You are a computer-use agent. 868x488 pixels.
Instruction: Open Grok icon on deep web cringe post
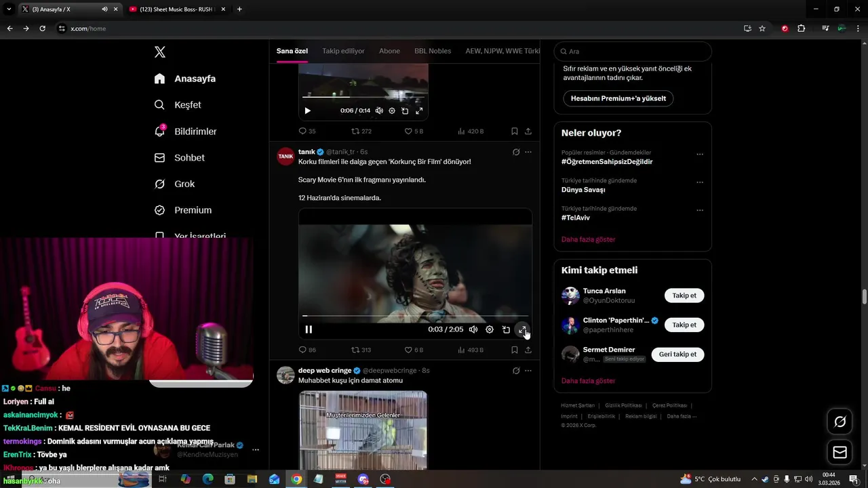516,371
